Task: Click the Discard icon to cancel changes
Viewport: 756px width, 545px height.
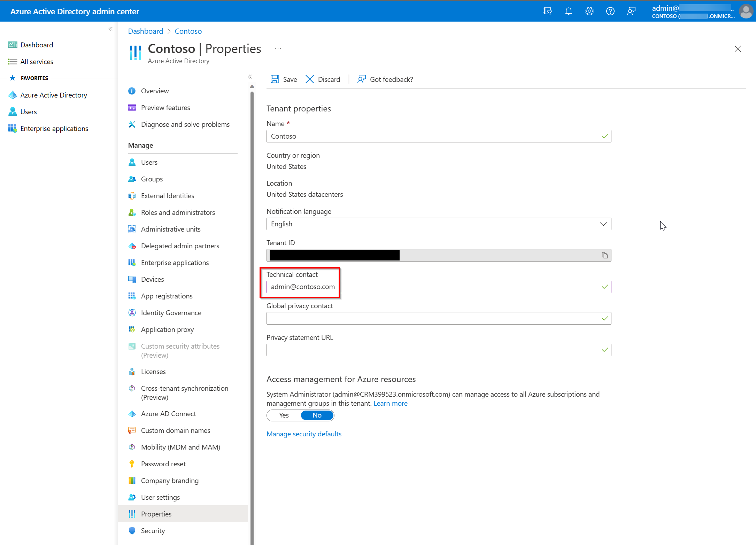Action: 310,79
